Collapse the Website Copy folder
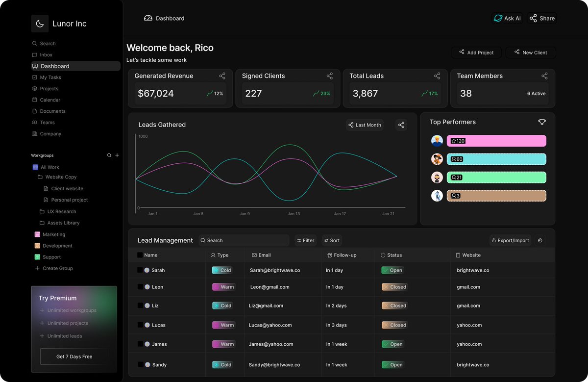The height and width of the screenshot is (382, 588). pyautogui.click(x=57, y=177)
